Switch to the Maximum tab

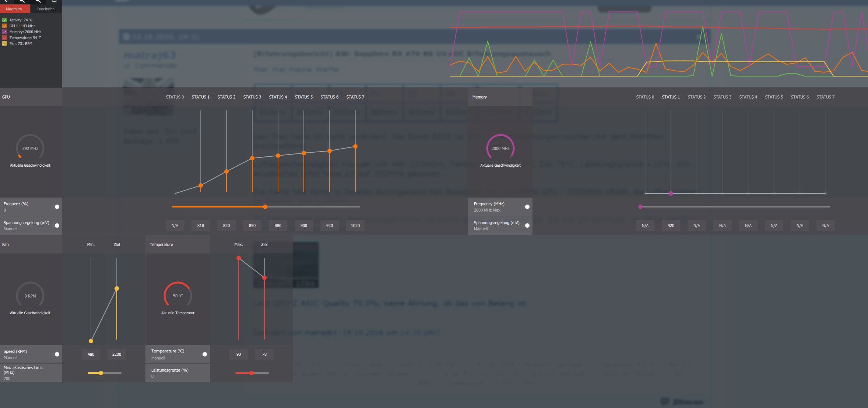[14, 9]
